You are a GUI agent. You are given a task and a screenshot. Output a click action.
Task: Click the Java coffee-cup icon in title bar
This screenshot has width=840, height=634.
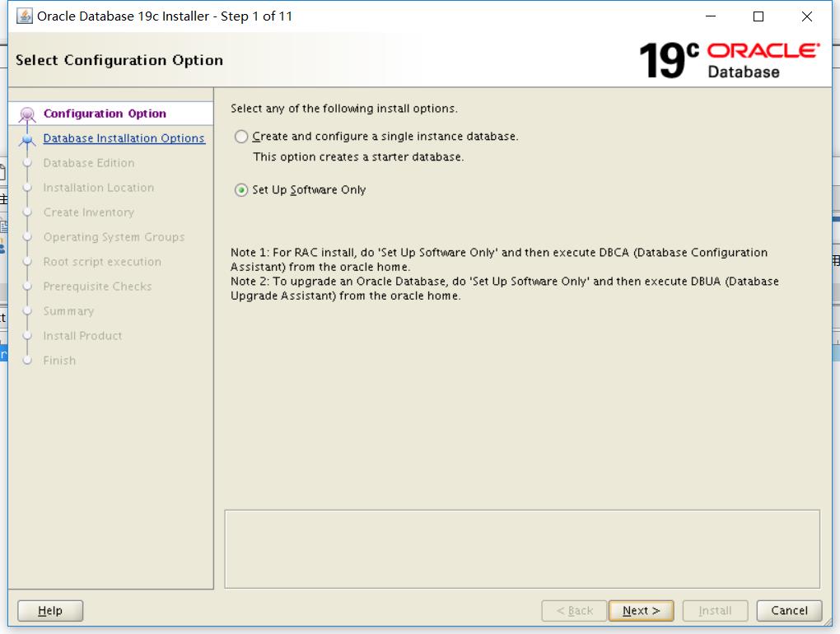24,16
